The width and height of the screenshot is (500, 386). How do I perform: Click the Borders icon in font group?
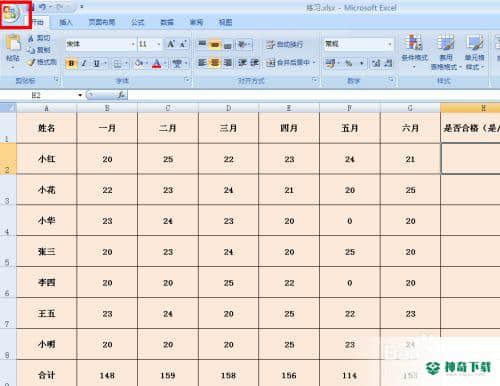[117, 63]
